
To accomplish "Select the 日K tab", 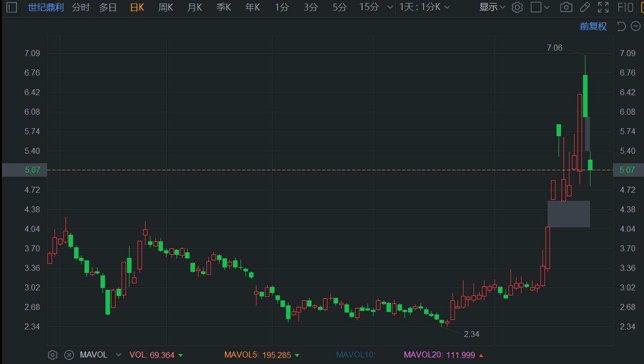I will 137,8.
